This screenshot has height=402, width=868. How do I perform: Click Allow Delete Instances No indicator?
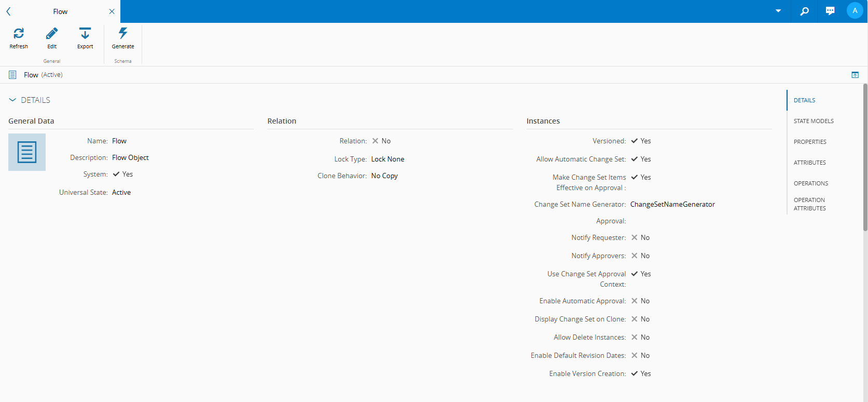pos(634,337)
